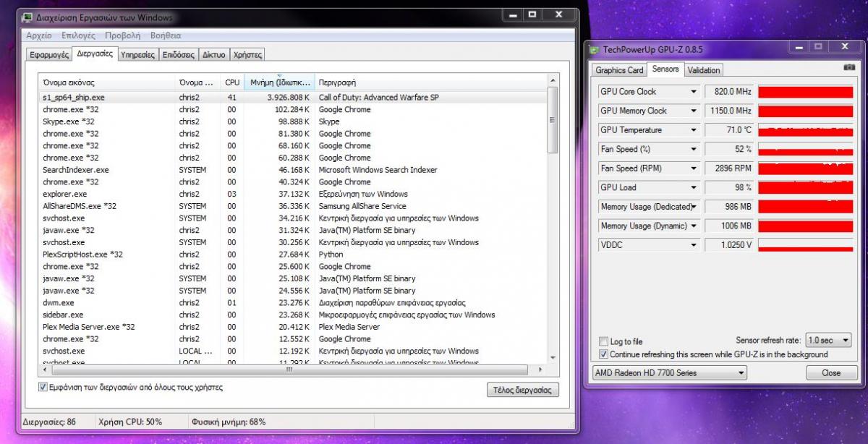Open the AMD Radeon HD 7700 Series selector
The width and height of the screenshot is (868, 444).
(669, 373)
